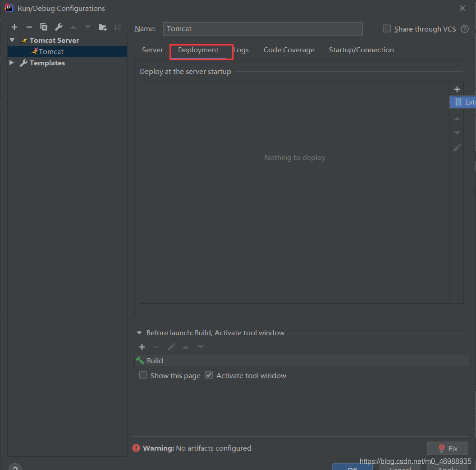Add a new run configuration

pyautogui.click(x=14, y=27)
